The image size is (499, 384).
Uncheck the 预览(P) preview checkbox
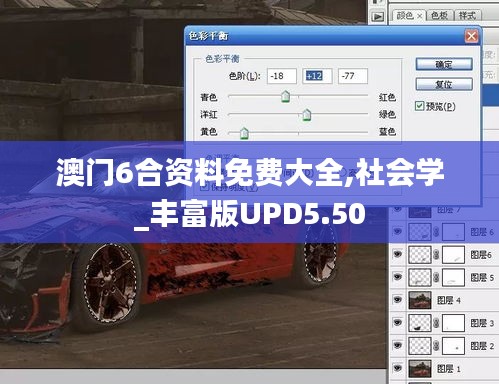pyautogui.click(x=419, y=106)
